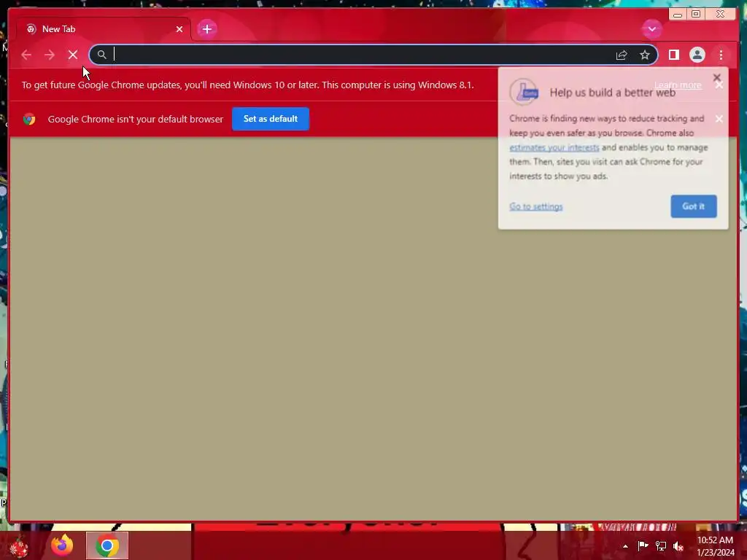The image size is (747, 560).
Task: Stop loading the page
Action: [73, 55]
